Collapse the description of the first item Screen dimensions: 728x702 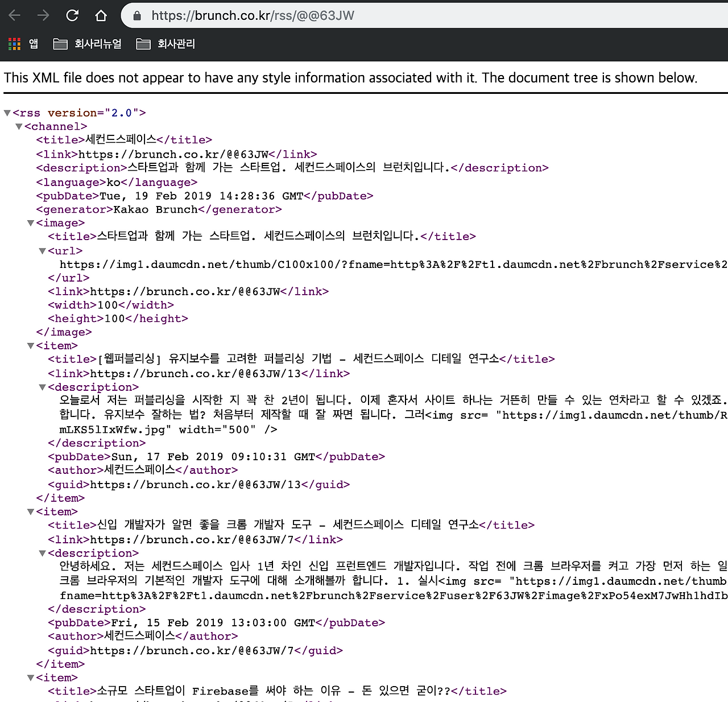coord(42,387)
